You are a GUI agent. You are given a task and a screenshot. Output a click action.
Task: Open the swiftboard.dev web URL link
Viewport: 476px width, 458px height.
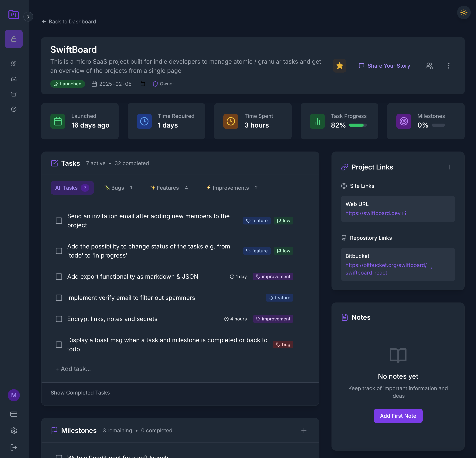coord(373,213)
